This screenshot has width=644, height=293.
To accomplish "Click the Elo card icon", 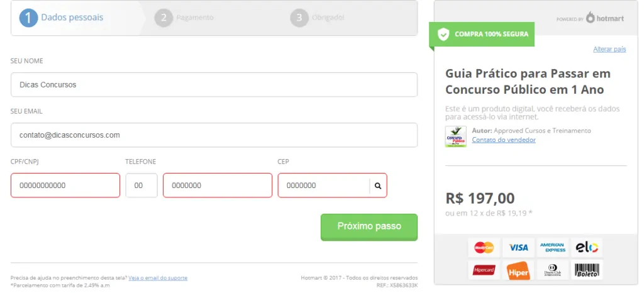I will pos(587,248).
